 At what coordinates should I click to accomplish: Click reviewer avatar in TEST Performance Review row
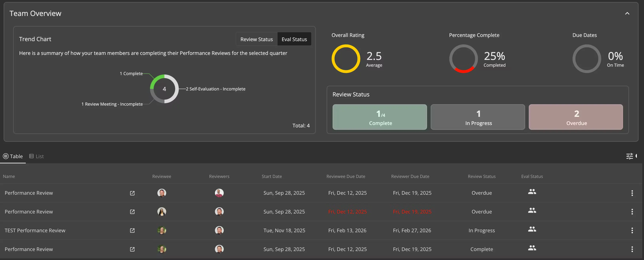(219, 230)
